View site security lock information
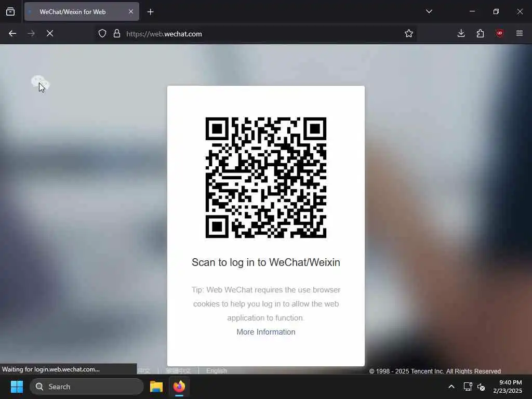 [x=117, y=33]
